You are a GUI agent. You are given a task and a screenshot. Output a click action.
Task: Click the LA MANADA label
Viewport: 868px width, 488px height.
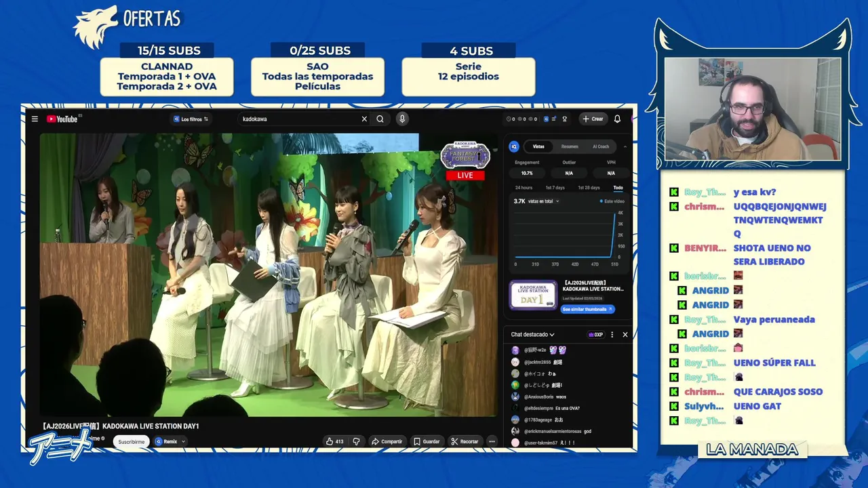(752, 449)
